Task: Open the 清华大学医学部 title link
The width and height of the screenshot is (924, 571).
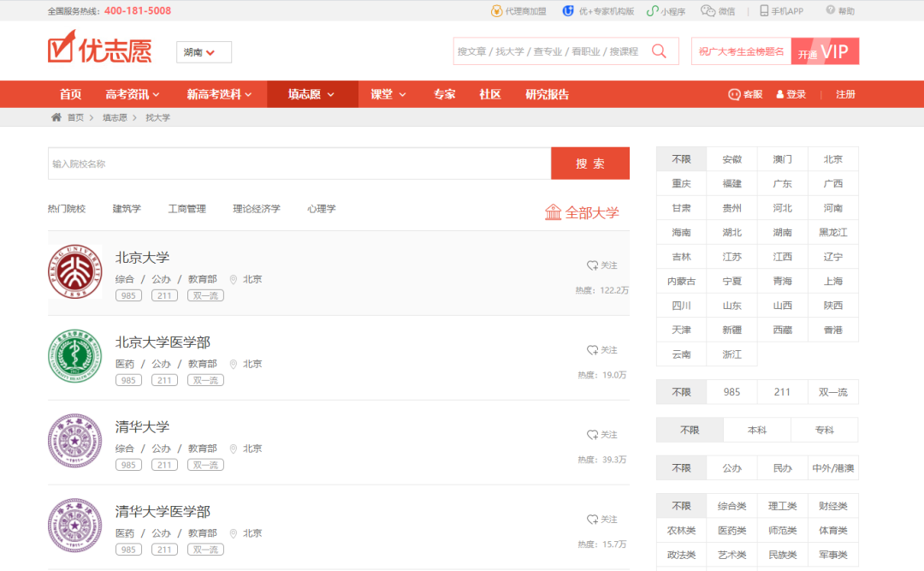Action: (163, 511)
